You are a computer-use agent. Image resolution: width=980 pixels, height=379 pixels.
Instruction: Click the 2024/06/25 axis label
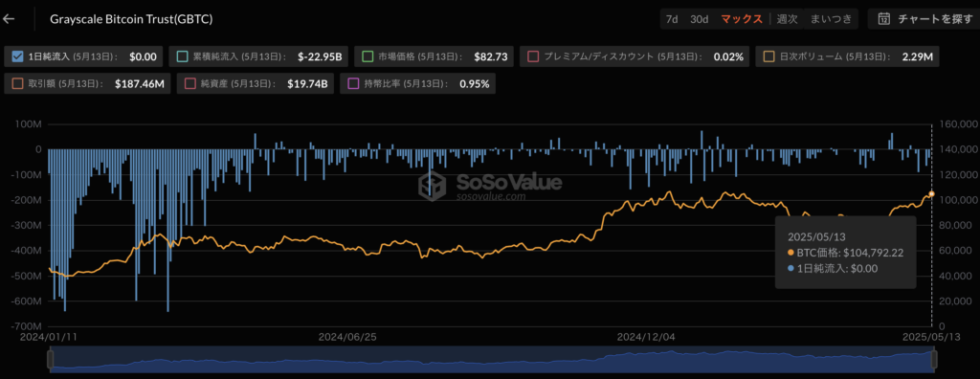(346, 337)
